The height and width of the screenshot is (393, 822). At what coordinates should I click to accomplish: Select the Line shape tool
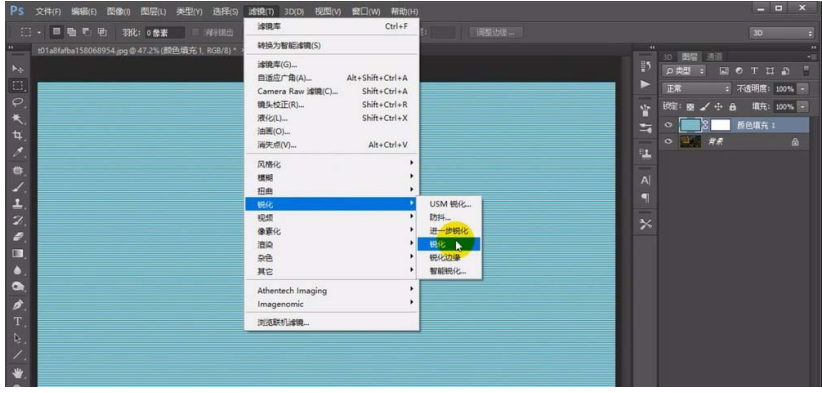click(x=18, y=355)
